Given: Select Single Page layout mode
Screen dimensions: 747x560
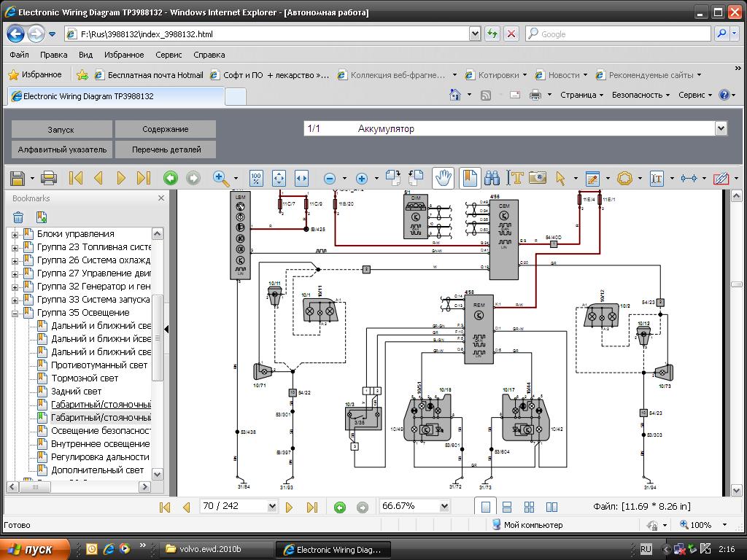Looking at the screenshot, I should click(485, 507).
